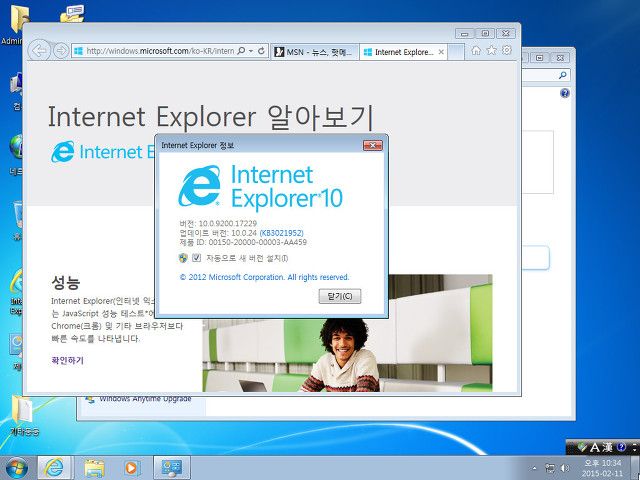The width and height of the screenshot is (640, 480).
Task: Click the Internet Explorer 알아보기 heading
Action: click(211, 117)
